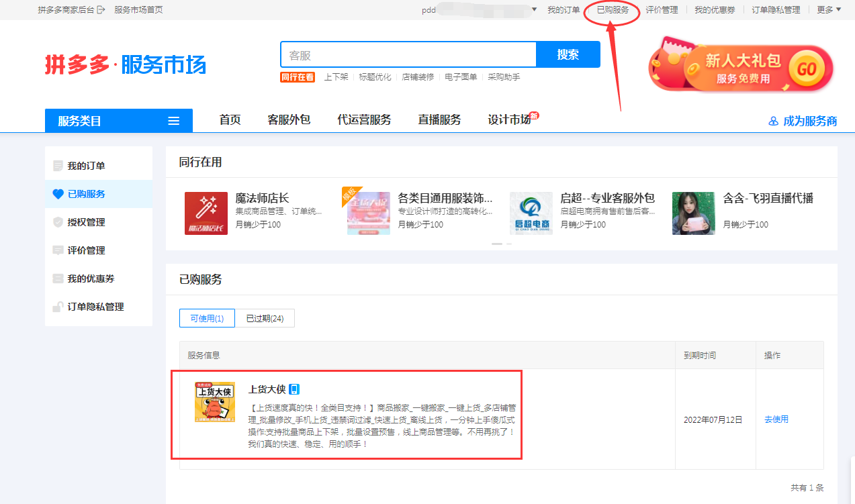Click the 各类目通用服装饰 template thumbnail
This screenshot has height=504, width=855.
coord(369,213)
